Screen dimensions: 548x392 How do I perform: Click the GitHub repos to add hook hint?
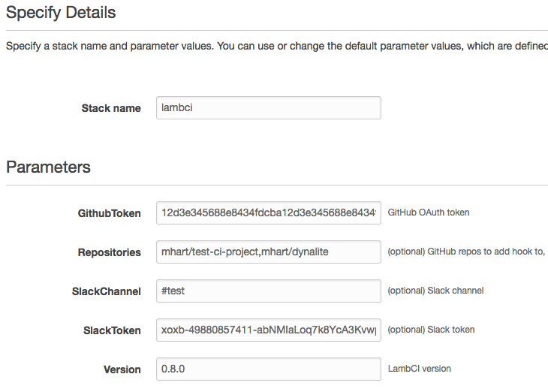465,252
